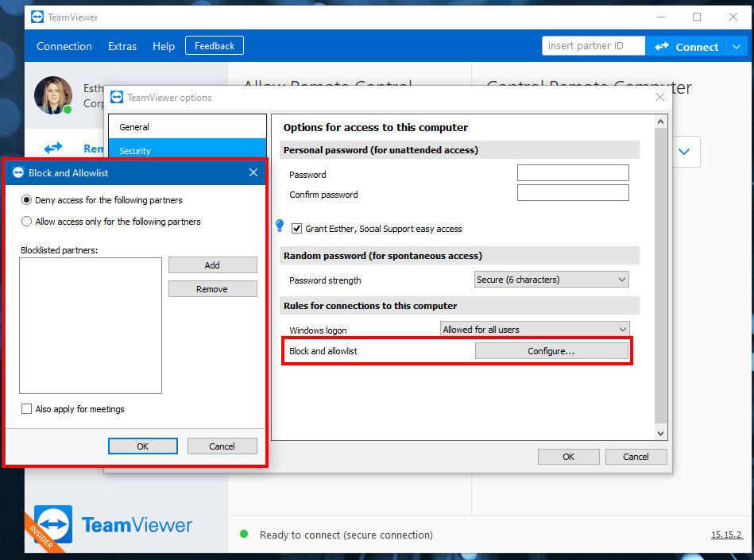Open the Password strength dropdown
The image size is (754, 560).
(551, 280)
